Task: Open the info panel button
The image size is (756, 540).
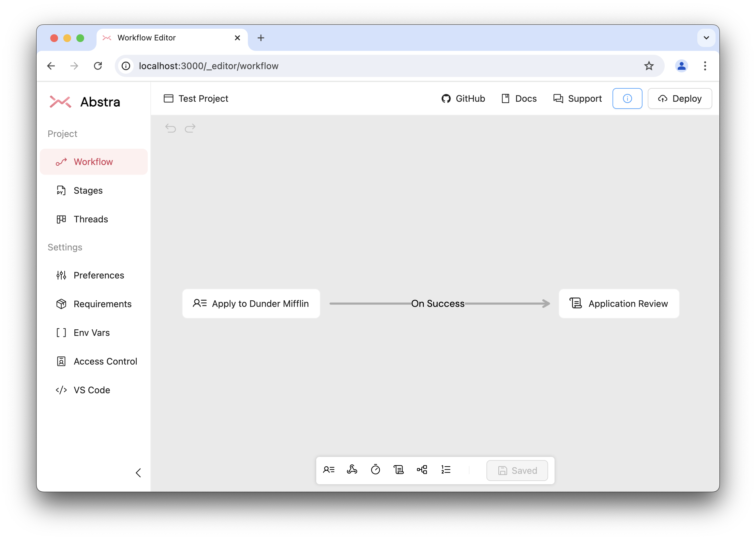Action: click(627, 98)
